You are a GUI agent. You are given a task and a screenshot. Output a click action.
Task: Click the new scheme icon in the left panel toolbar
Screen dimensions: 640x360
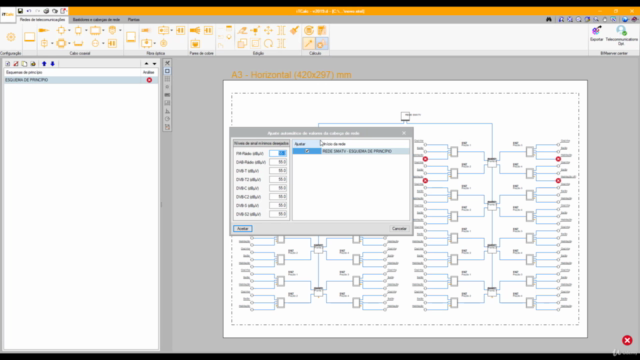(8, 64)
